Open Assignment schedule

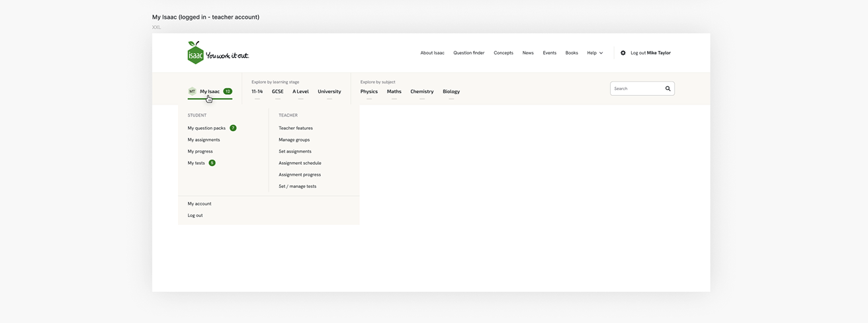coord(300,163)
